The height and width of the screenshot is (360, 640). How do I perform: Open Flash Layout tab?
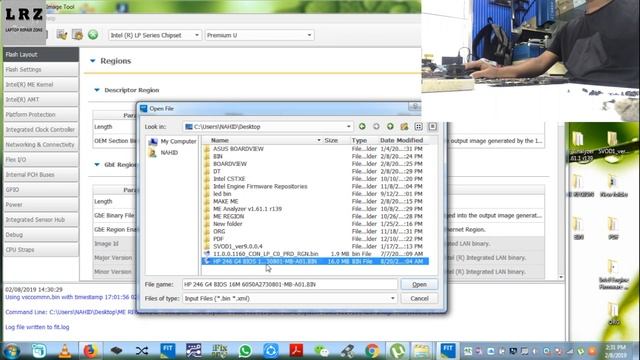(41, 54)
